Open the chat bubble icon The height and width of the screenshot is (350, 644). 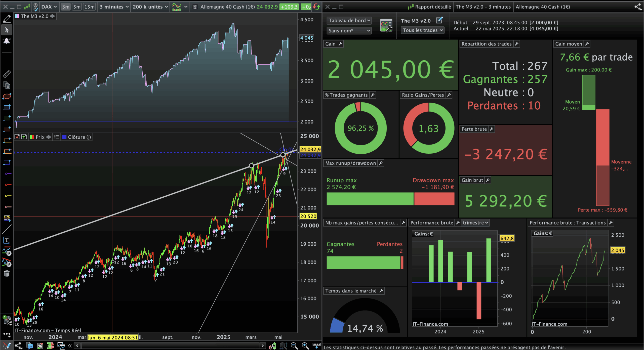[29, 345]
